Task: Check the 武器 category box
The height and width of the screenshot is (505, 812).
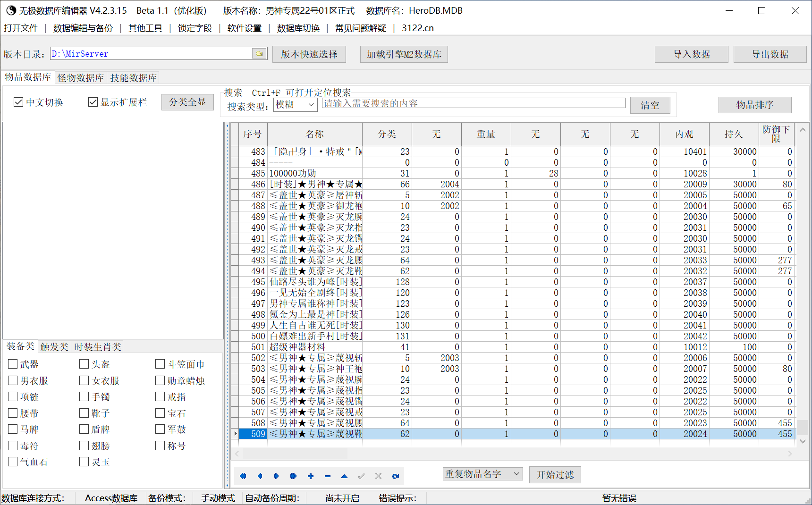Action: 13,364
